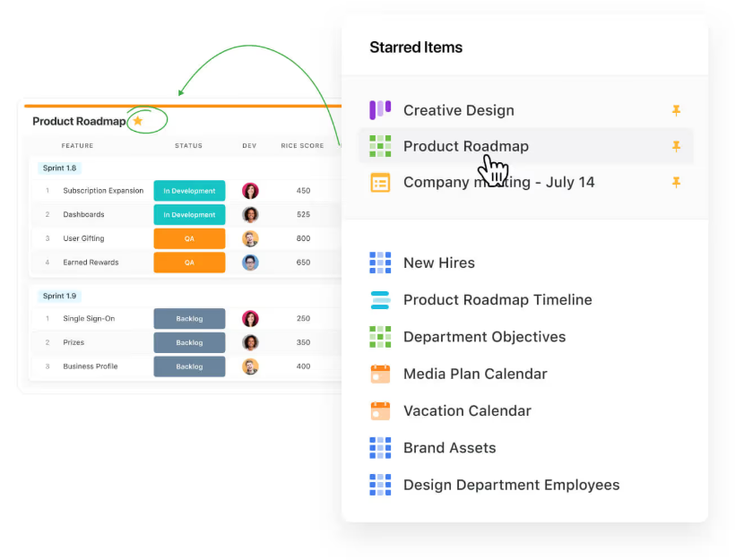Screen dimensions: 735x560
Task: Click the orange Media Plan Calendar icon
Action: click(380, 374)
